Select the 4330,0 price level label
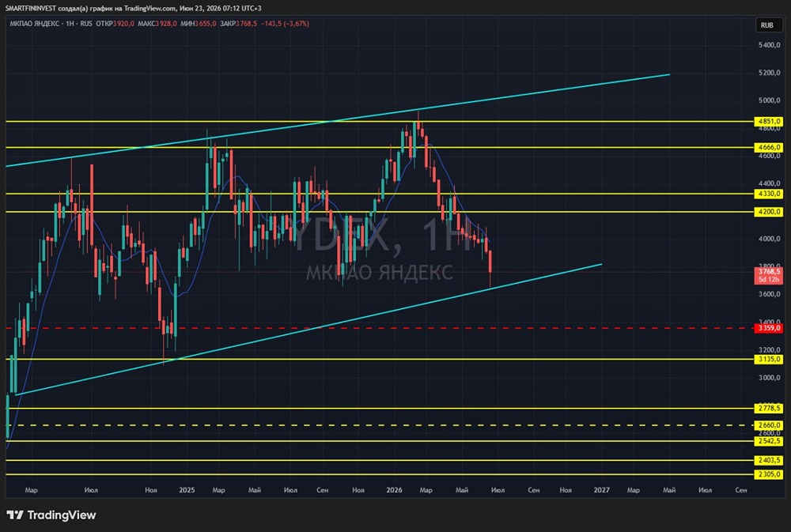Viewport: 791px width, 532px height. [x=768, y=194]
